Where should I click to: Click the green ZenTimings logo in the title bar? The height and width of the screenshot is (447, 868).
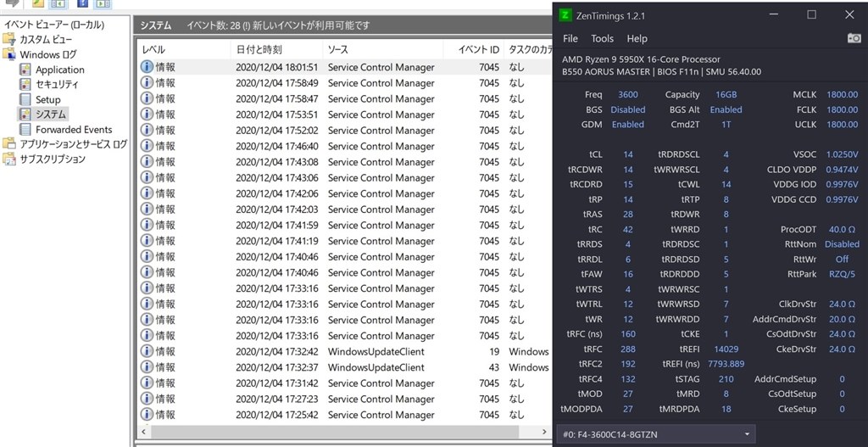point(565,15)
